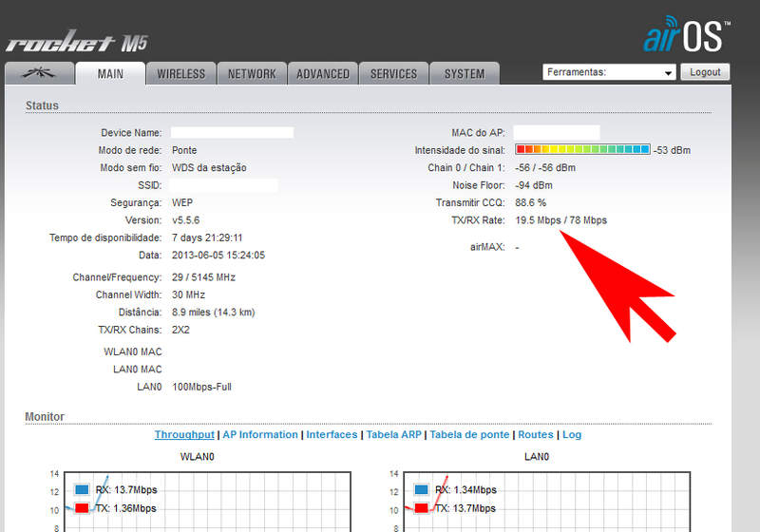Click the blank SSID field
This screenshot has width=760, height=532.
point(223,185)
